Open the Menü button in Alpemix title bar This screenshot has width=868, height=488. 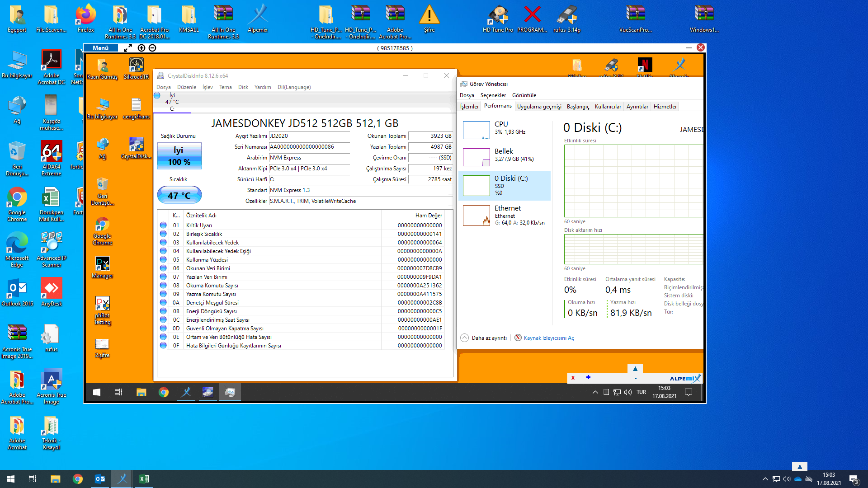pos(101,48)
